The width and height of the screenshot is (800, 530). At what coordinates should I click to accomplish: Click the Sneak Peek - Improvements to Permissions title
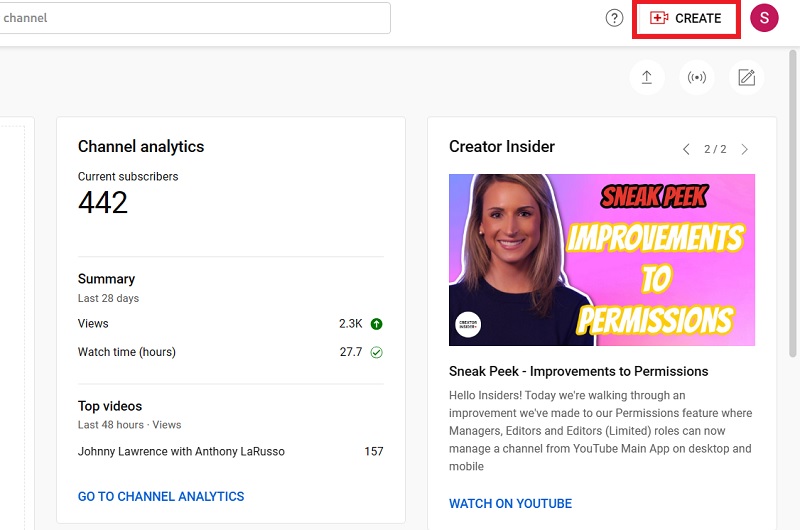pos(579,371)
